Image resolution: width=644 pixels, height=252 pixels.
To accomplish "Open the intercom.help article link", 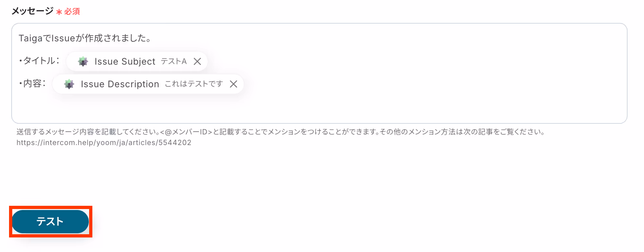I will coord(104,142).
